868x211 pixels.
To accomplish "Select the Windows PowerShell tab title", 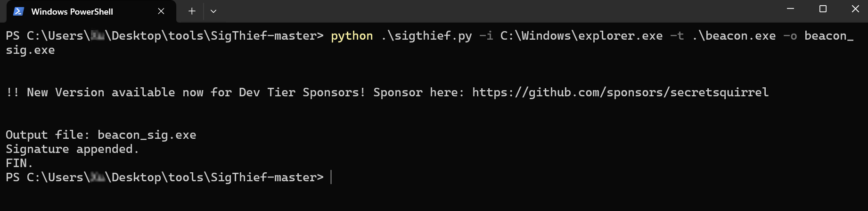I will 72,12.
